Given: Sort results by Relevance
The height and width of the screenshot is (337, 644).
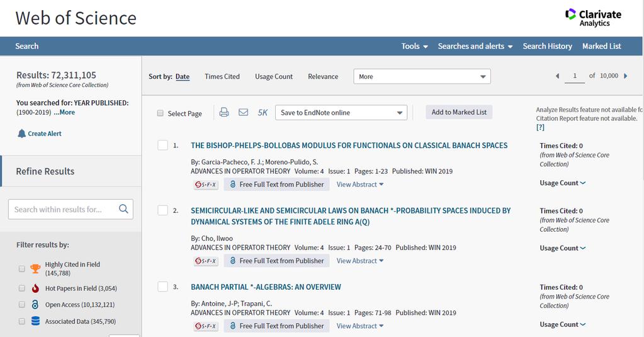Looking at the screenshot, I should click(323, 76).
